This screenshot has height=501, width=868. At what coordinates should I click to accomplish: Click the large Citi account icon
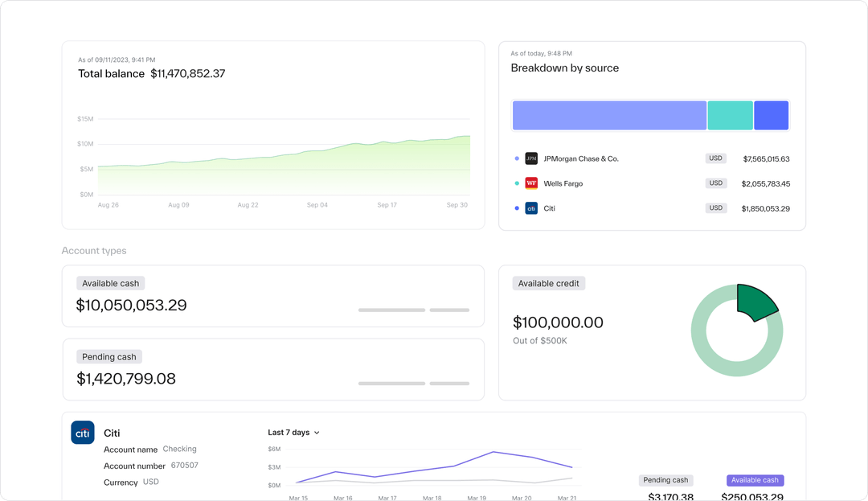(82, 433)
